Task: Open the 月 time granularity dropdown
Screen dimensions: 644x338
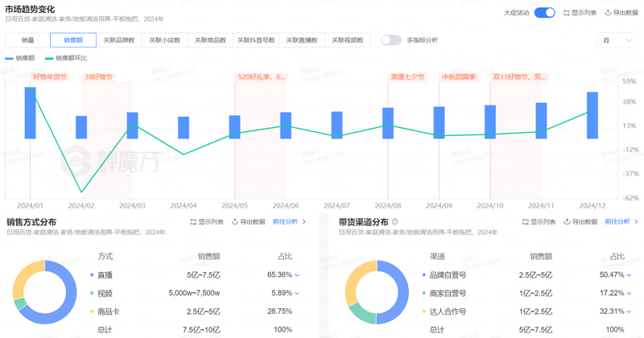Action: (617, 40)
